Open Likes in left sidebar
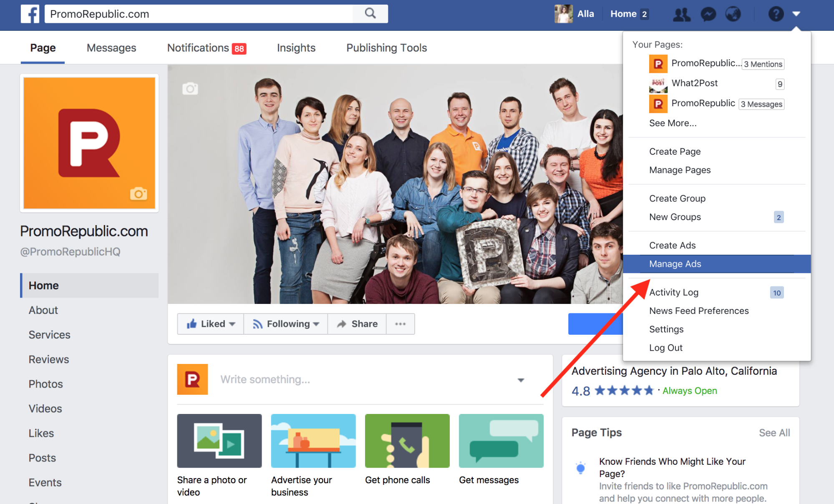This screenshot has width=834, height=504. pyautogui.click(x=41, y=433)
